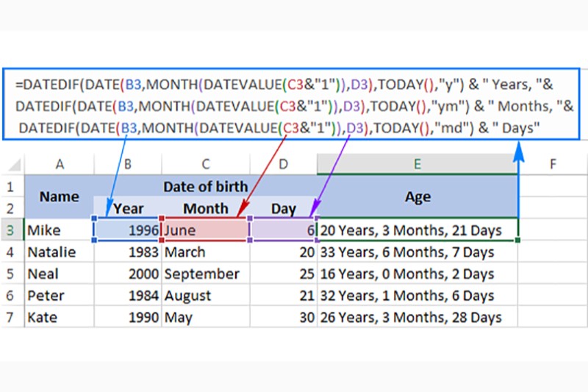This screenshot has width=588, height=392.
Task: Select column E header
Action: (417, 163)
